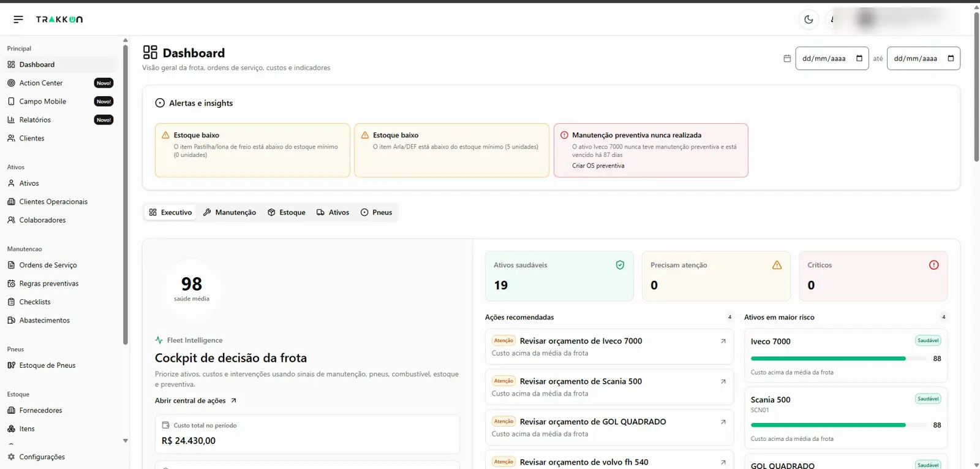The image size is (980, 469).
Task: Click 'Abrir central de ações' link
Action: tap(195, 400)
